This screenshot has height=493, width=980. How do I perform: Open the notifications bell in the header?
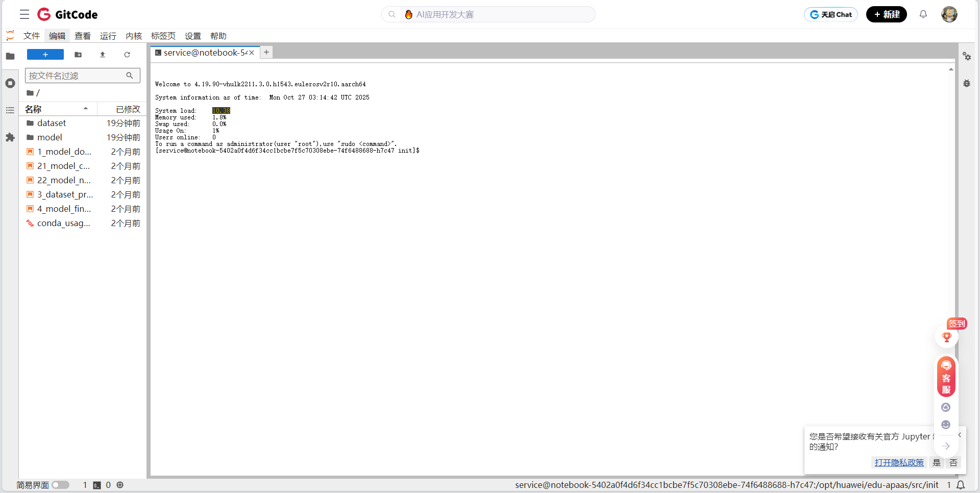coord(923,14)
